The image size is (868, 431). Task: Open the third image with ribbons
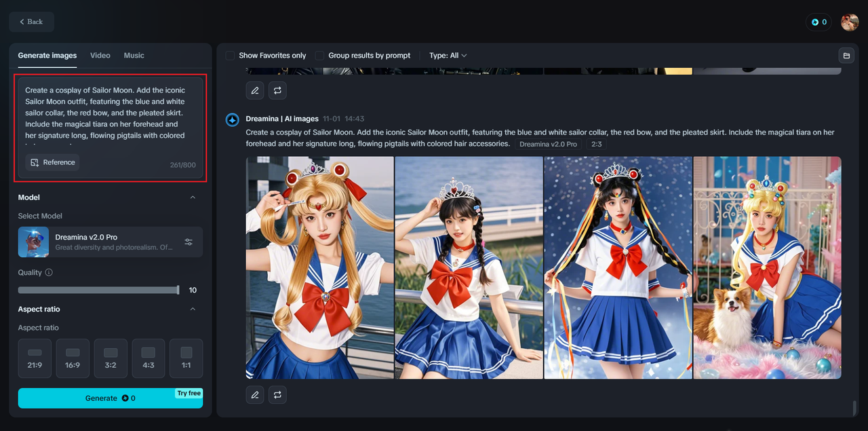pyautogui.click(x=618, y=267)
